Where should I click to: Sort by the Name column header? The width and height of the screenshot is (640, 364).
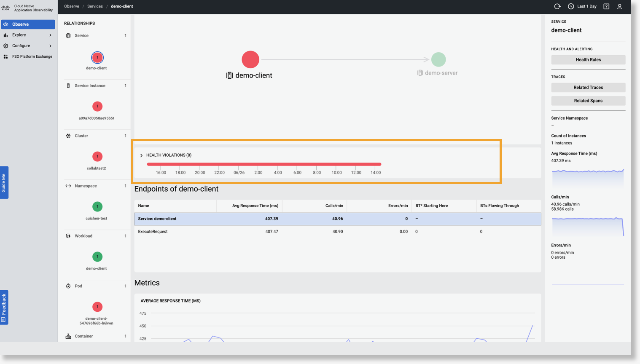tap(175, 206)
